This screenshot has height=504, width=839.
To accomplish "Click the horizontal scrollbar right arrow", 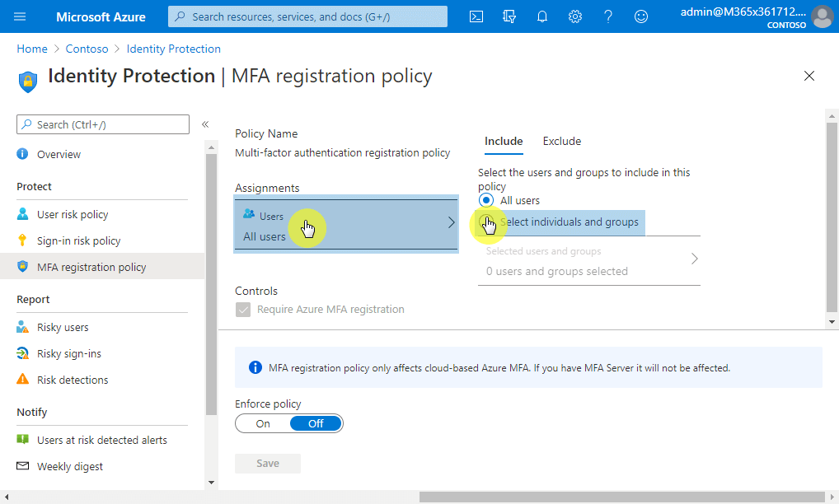I will click(832, 497).
